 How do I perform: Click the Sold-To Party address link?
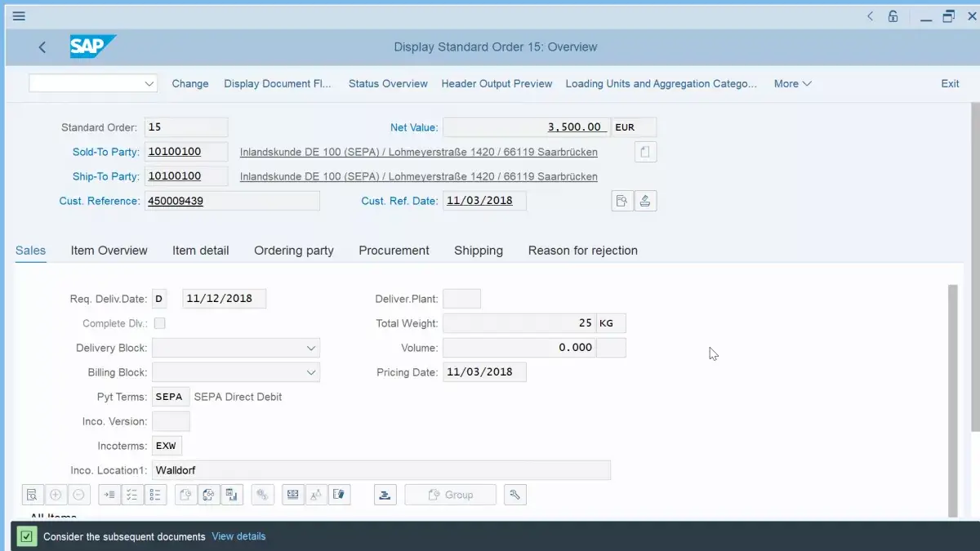[x=419, y=152]
